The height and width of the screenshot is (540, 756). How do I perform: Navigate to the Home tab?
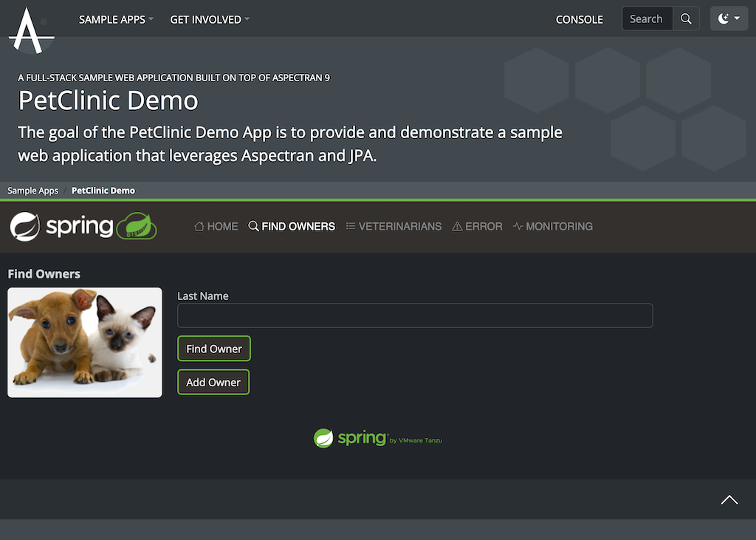pyautogui.click(x=216, y=226)
